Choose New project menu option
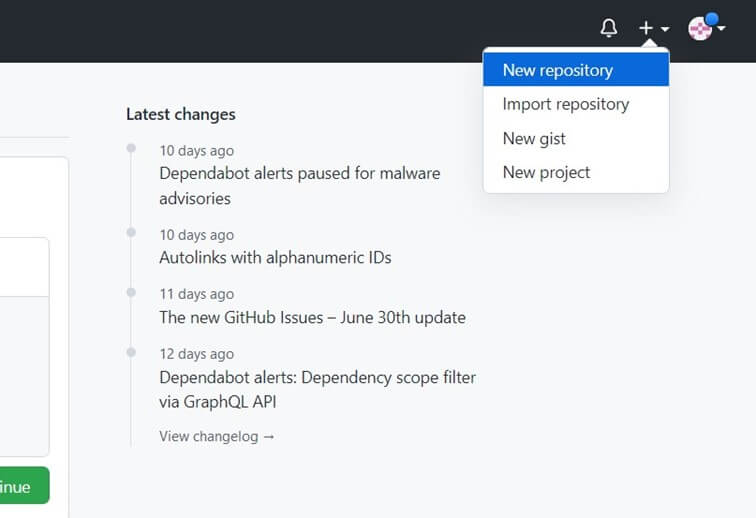 [546, 172]
